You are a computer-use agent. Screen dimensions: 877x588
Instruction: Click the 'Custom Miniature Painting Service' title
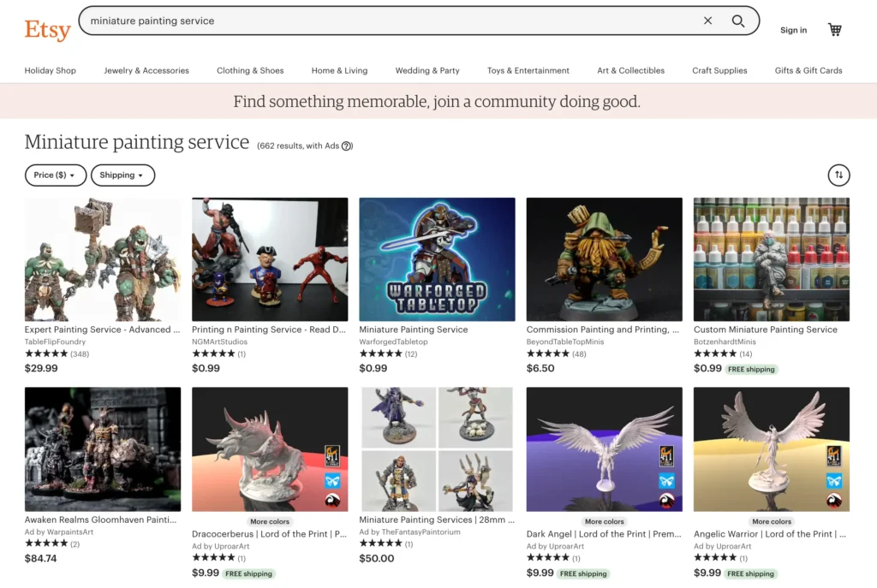(x=766, y=330)
